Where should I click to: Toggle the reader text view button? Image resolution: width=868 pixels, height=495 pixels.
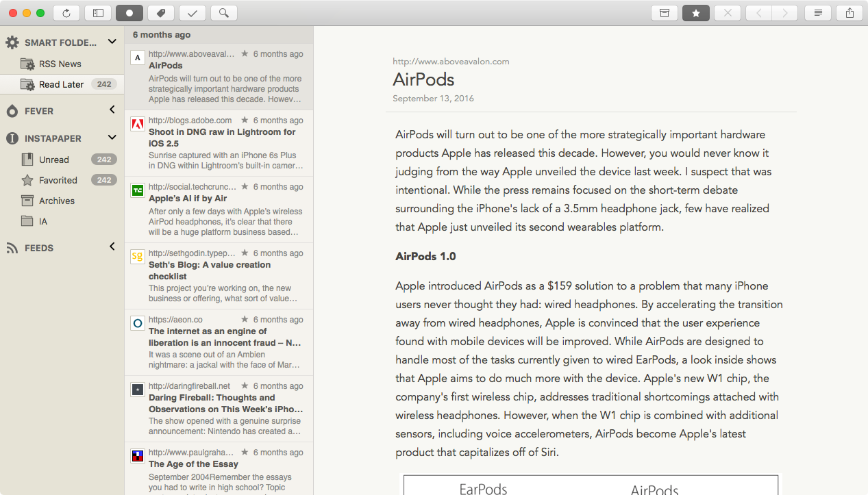click(818, 12)
